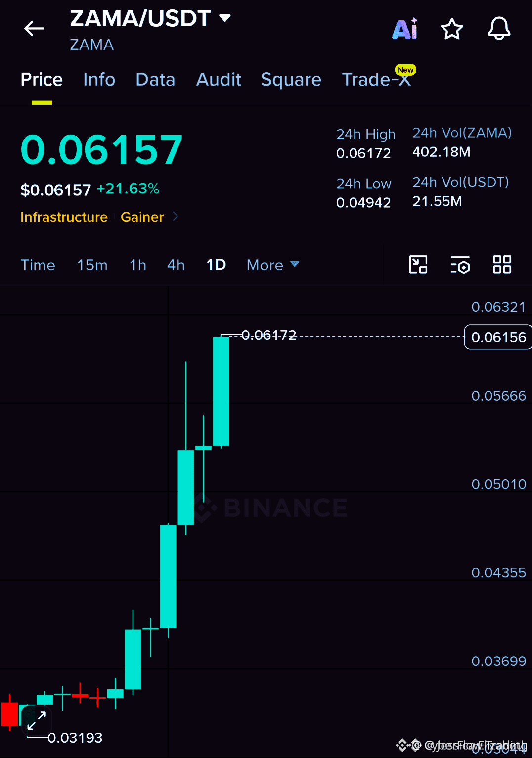This screenshot has width=532, height=758.
Task: Tap the Infrastructure category tag
Action: coord(64,217)
